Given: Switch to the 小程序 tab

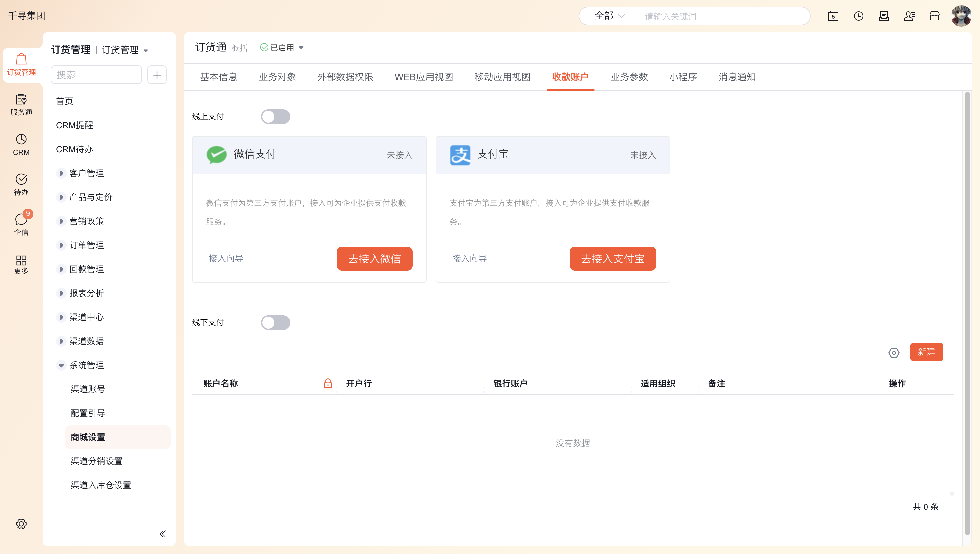Looking at the screenshot, I should pos(683,77).
